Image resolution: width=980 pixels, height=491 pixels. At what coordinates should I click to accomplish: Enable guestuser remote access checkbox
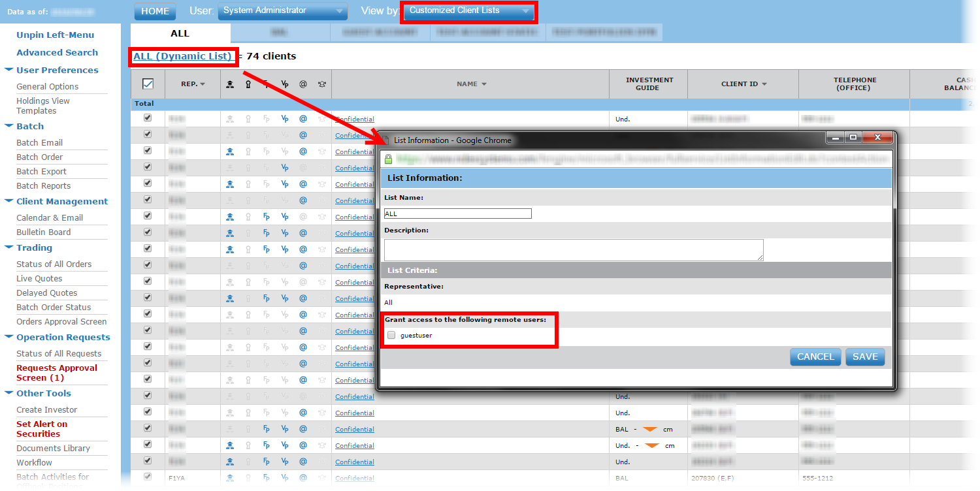point(391,336)
